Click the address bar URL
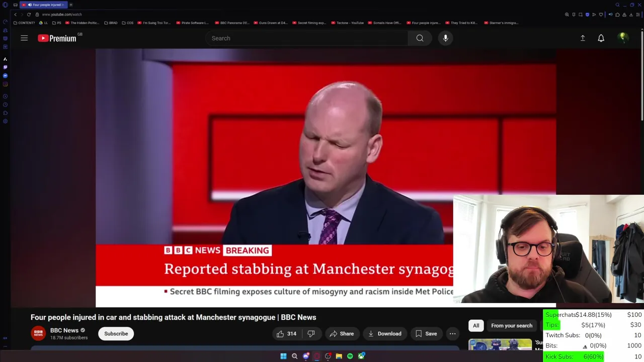This screenshot has height=362, width=644. coord(62,15)
